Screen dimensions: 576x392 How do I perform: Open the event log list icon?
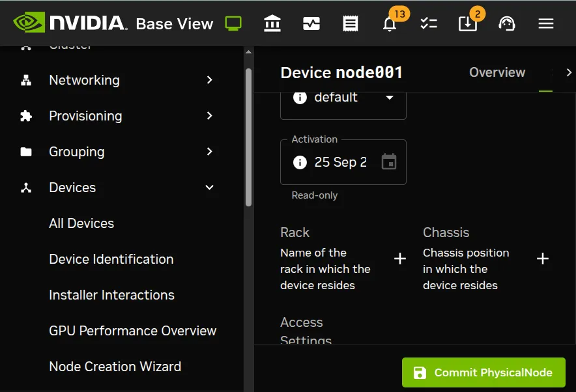coord(350,23)
